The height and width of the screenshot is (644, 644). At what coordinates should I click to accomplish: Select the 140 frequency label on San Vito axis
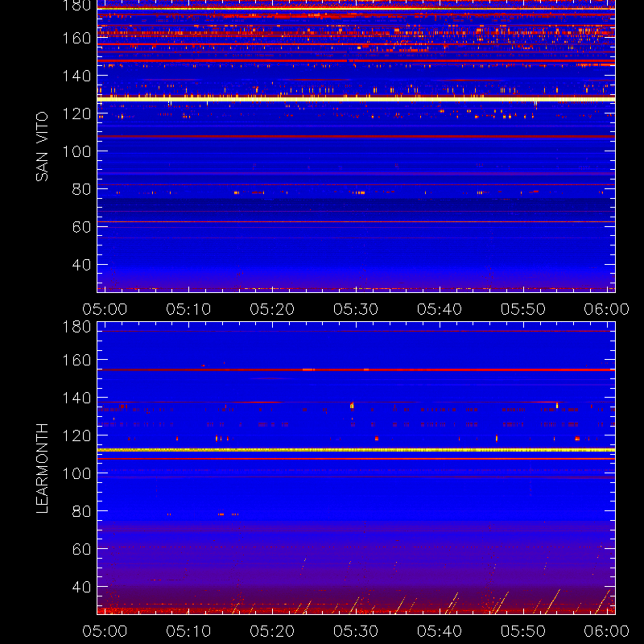(x=76, y=76)
